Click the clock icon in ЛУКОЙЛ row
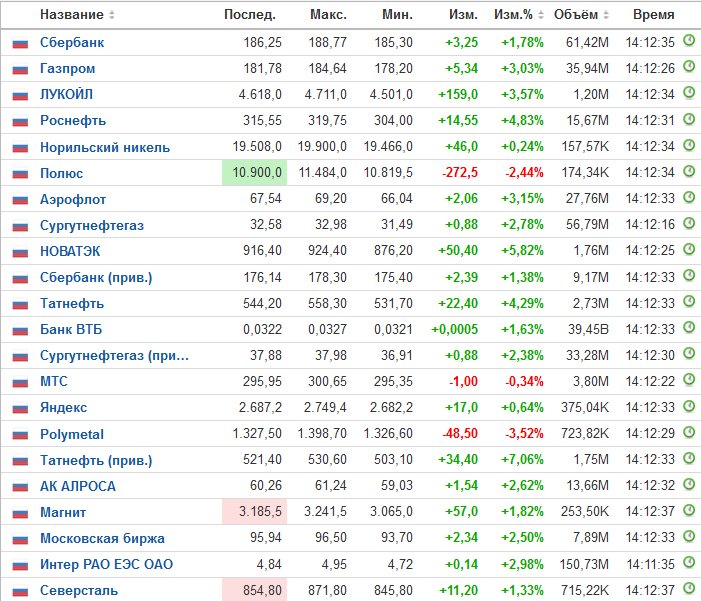This screenshot has height=601, width=701. point(689,93)
